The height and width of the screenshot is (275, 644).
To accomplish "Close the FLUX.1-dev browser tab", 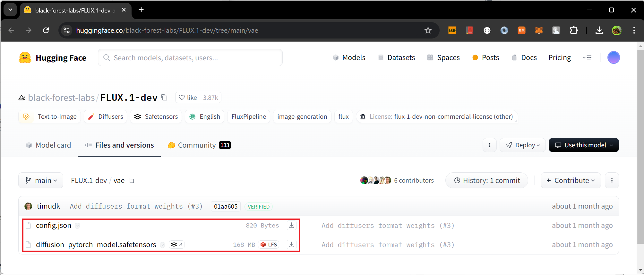I will point(124,10).
